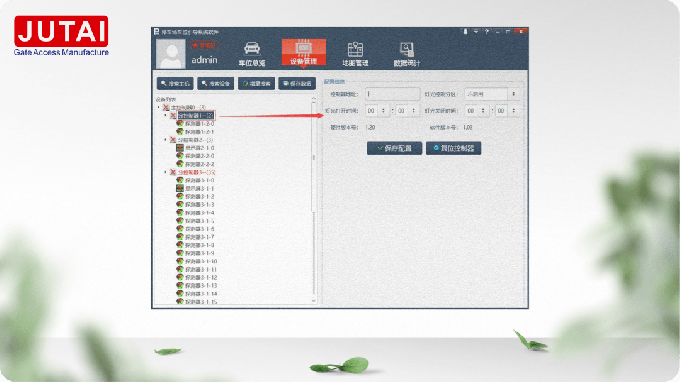Image resolution: width=680 pixels, height=382 pixels.
Task: Click the first search button in toolbar
Action: coord(175,83)
